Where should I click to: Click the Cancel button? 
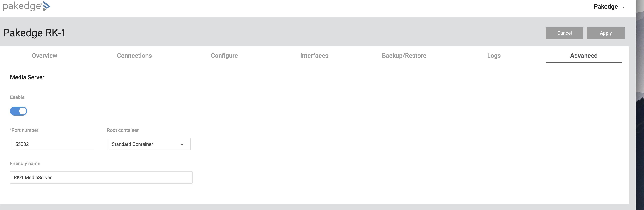point(565,33)
